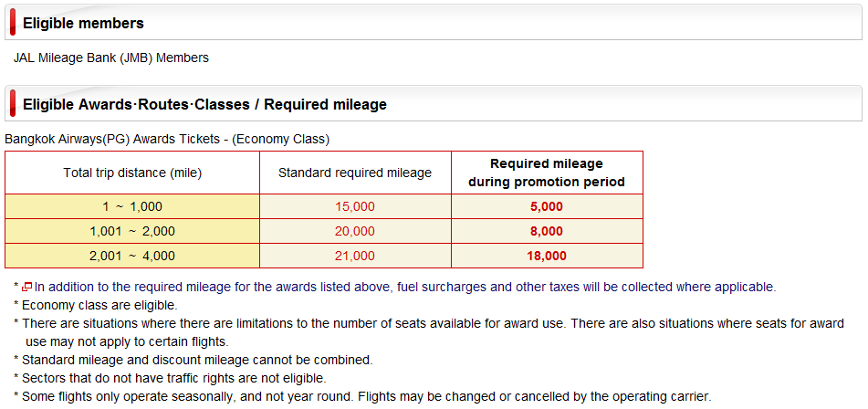This screenshot has height=409, width=868.
Task: Click the external link icon before the surcharge note
Action: tap(26, 288)
